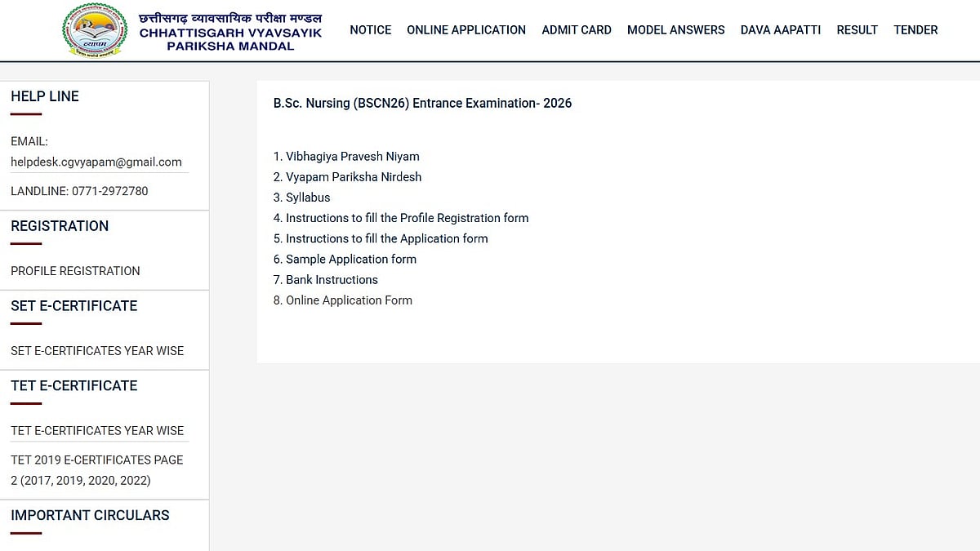
Task: Open the NOTICE menu
Action: 370,30
